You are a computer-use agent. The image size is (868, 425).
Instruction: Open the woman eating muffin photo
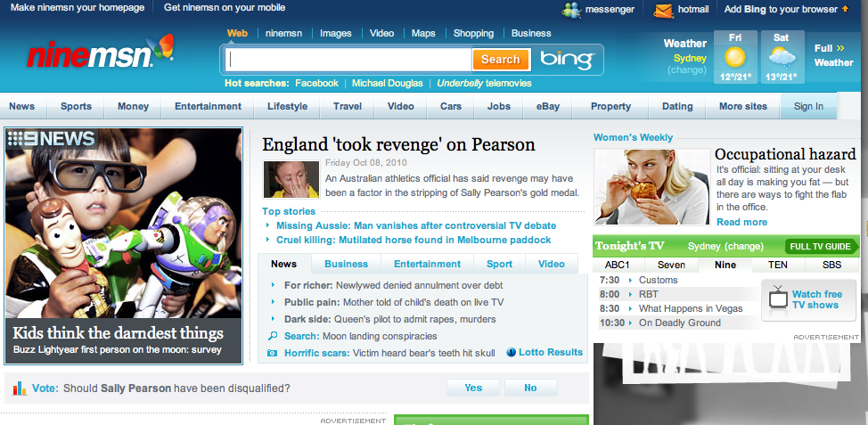coord(651,186)
